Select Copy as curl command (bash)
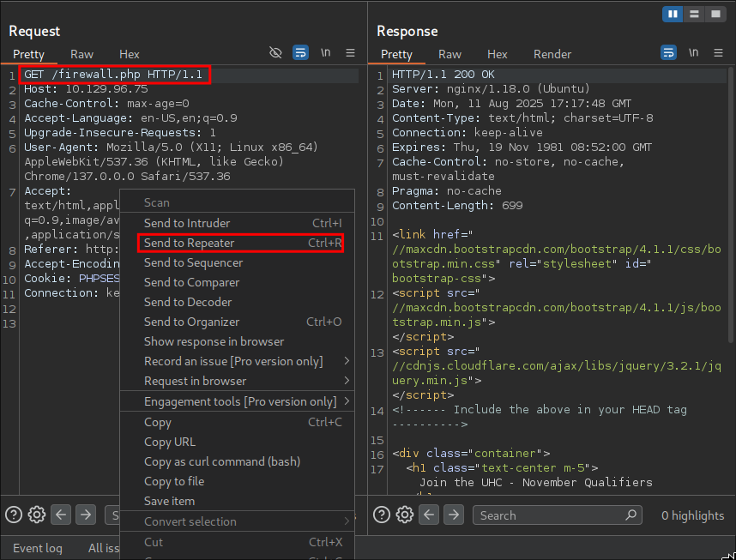 (237, 461)
